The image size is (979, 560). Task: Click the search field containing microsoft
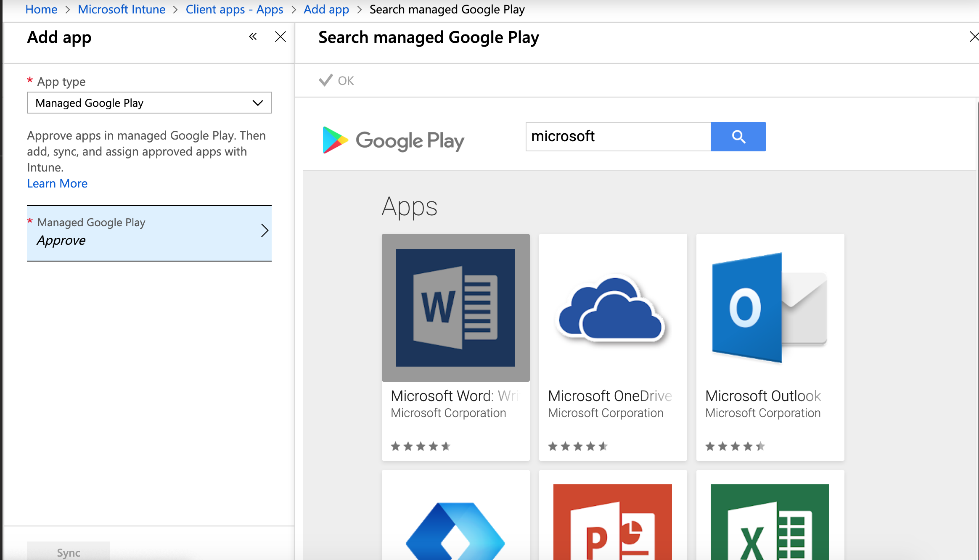tap(618, 137)
